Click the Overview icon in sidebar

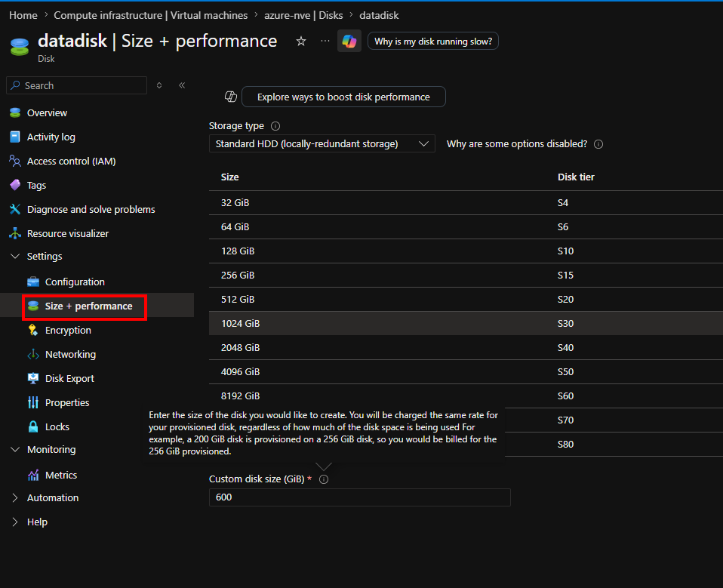pyautogui.click(x=15, y=112)
